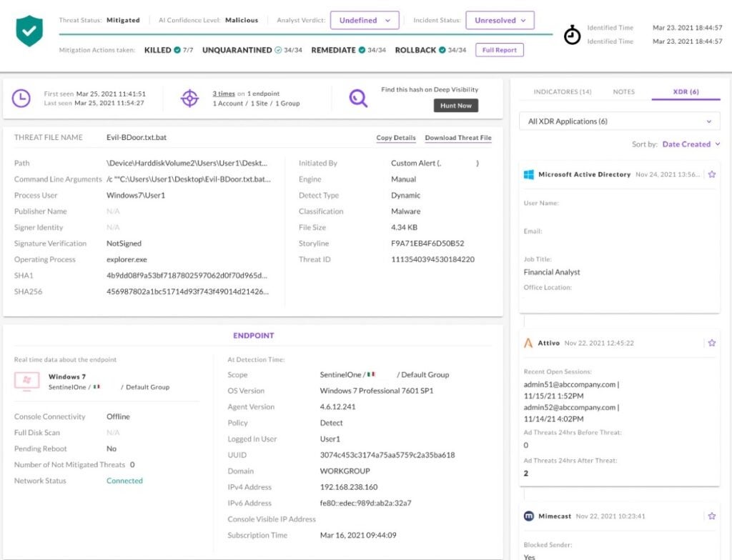
Task: Click the magnifier Deep Visibility icon
Action: click(358, 99)
